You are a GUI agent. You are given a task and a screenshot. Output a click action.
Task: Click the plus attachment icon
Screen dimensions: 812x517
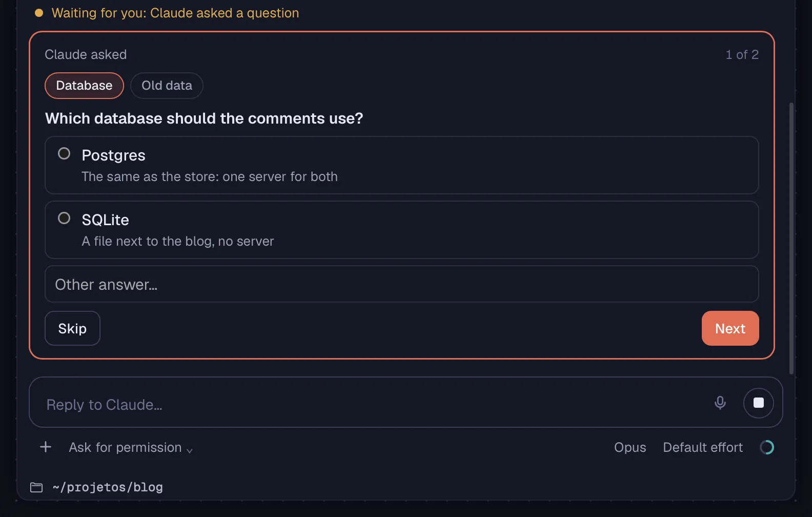(x=46, y=447)
